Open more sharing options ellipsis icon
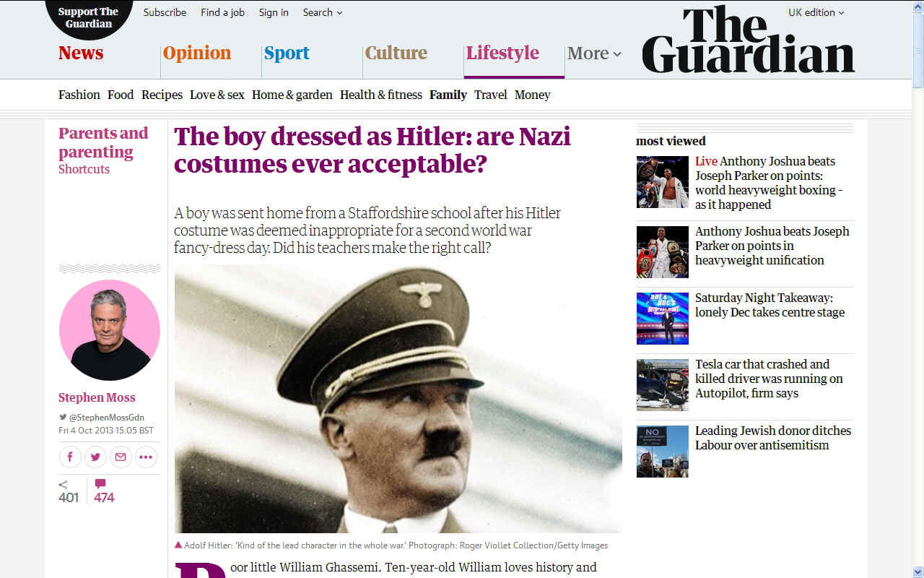Image resolution: width=924 pixels, height=578 pixels. (x=146, y=457)
